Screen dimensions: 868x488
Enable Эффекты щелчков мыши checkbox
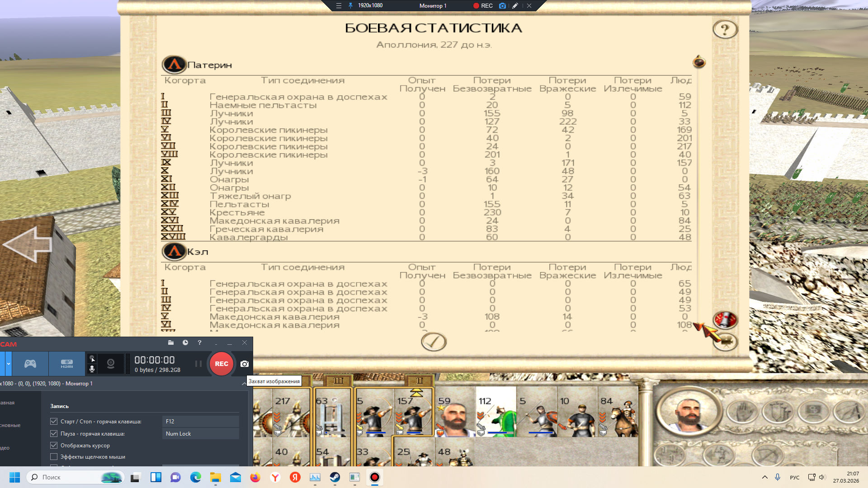pyautogui.click(x=54, y=457)
